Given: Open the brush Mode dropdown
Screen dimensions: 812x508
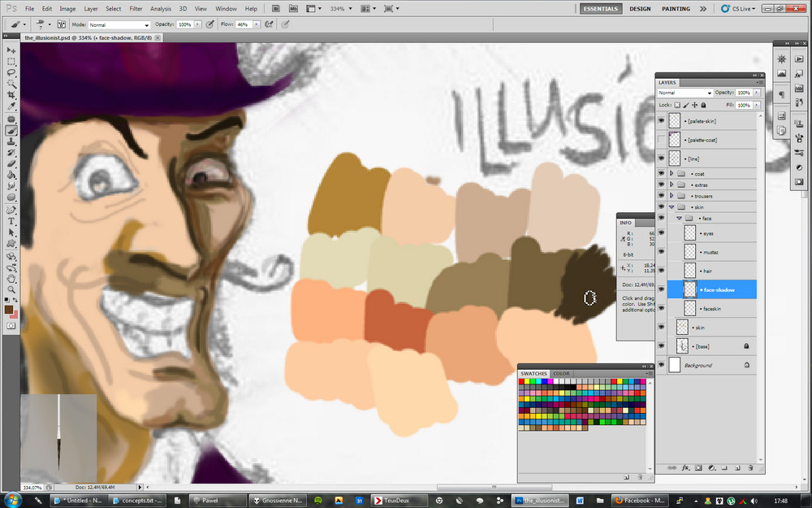Looking at the screenshot, I should click(119, 25).
